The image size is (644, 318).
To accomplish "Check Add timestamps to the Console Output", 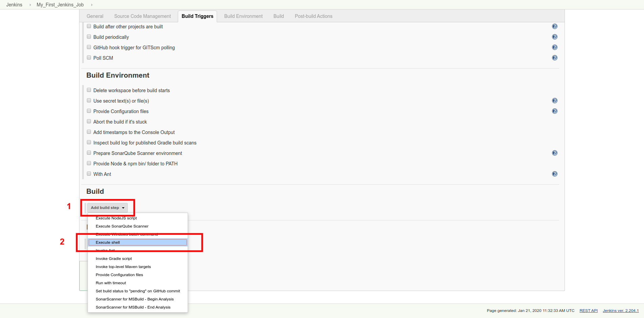I will coord(89,132).
